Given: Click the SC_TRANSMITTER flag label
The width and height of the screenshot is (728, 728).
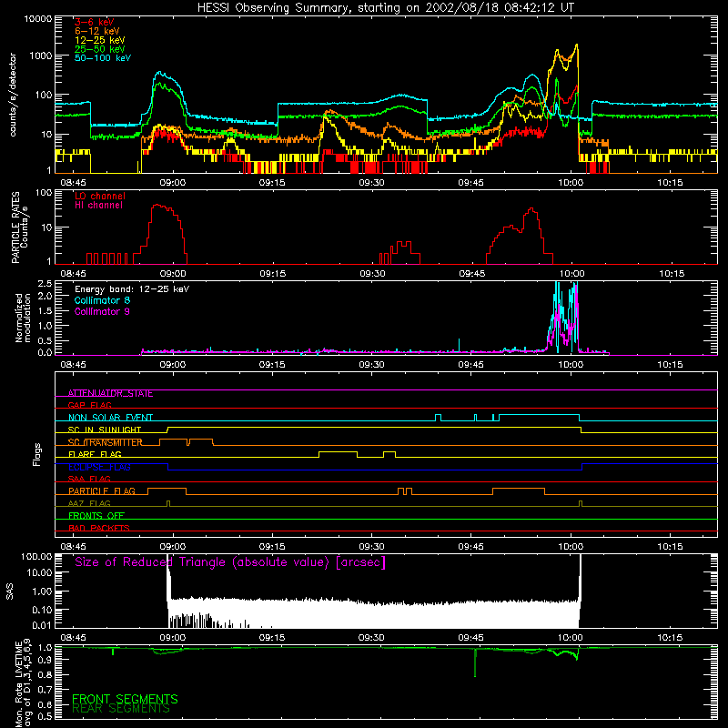Looking at the screenshot, I should (x=106, y=442).
